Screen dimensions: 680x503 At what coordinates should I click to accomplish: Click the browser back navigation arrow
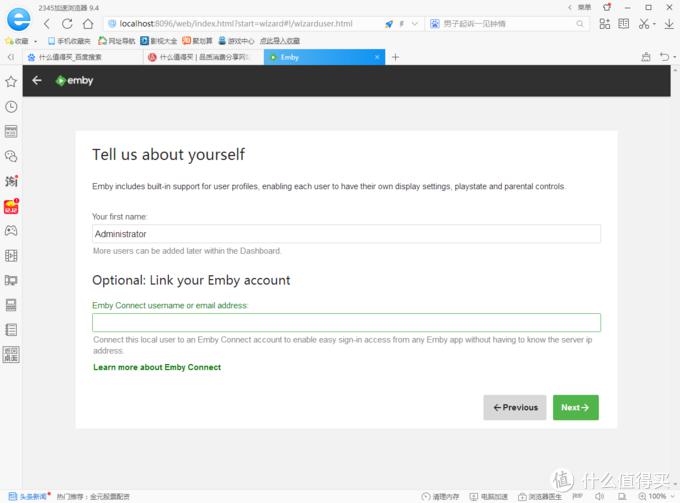click(x=47, y=23)
